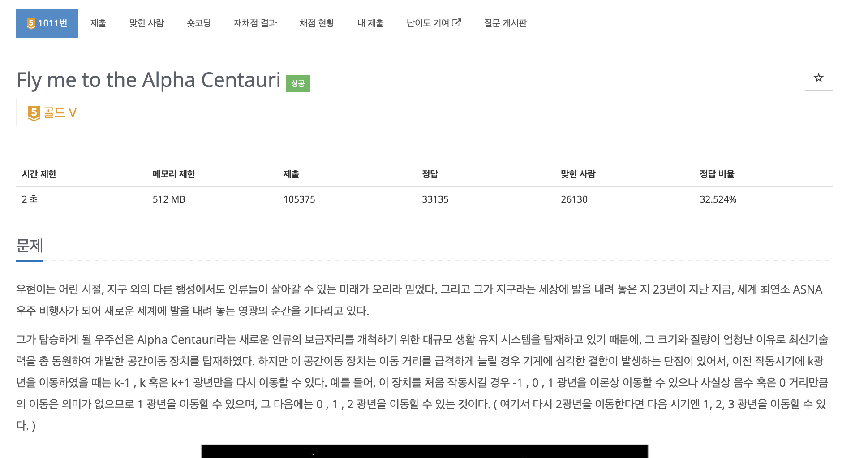Viewport: 868px width, 458px height.
Task: View 재채점 결과 results
Action: pos(255,23)
